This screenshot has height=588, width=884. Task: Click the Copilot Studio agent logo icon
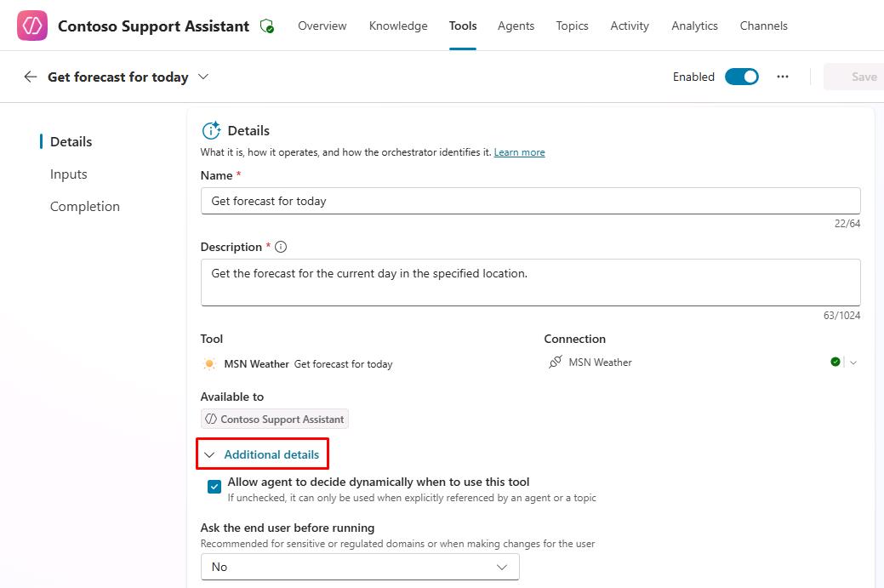(x=32, y=26)
